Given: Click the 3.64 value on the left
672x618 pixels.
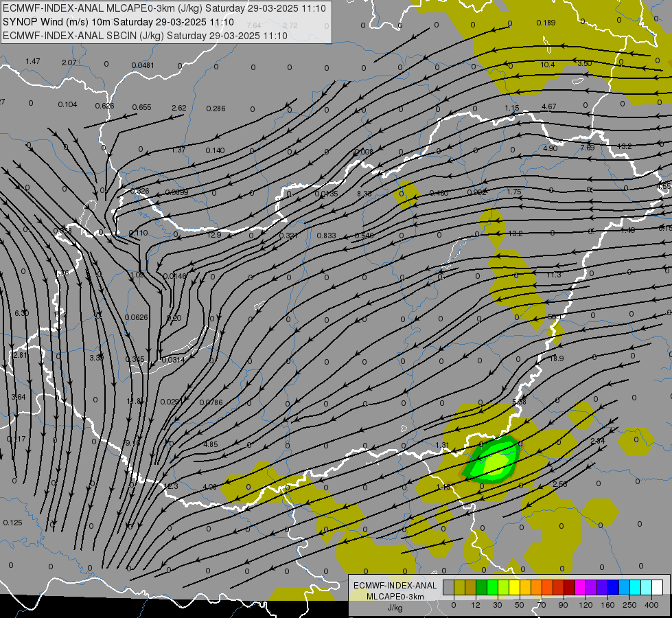Looking at the screenshot, I should pos(19,397).
